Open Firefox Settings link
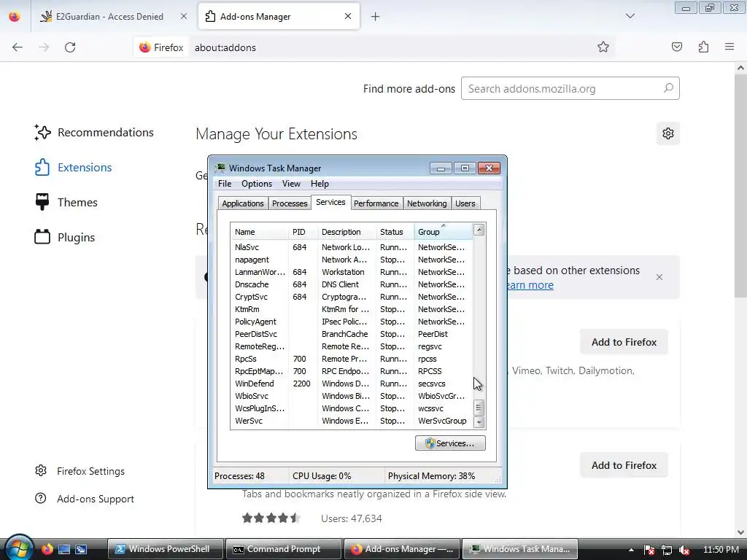Image resolution: width=747 pixels, height=560 pixels. coord(80,471)
